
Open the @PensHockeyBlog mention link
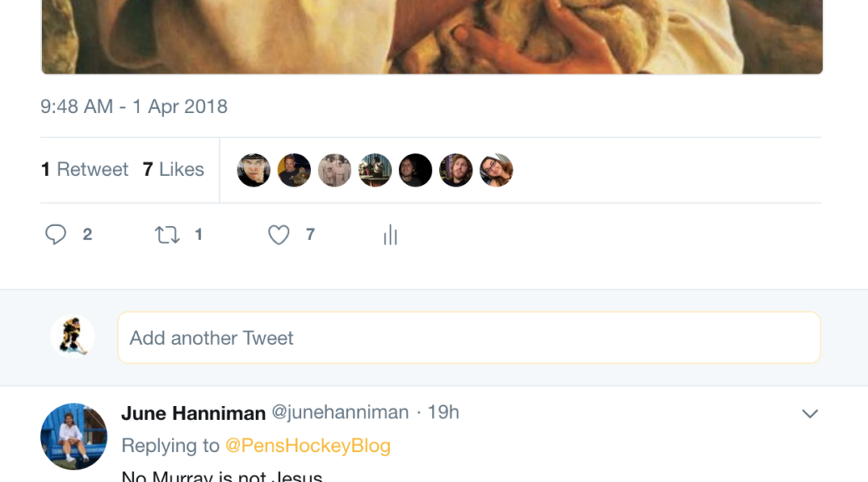coord(308,445)
